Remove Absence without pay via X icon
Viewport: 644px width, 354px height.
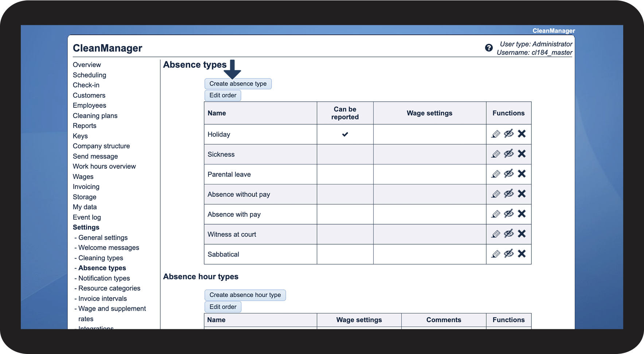(x=522, y=194)
